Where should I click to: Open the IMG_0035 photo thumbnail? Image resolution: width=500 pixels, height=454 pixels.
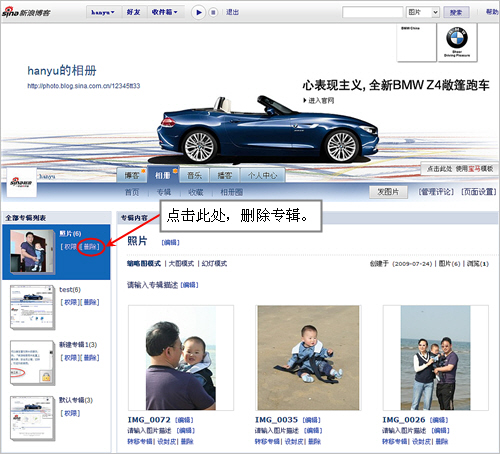(308, 358)
